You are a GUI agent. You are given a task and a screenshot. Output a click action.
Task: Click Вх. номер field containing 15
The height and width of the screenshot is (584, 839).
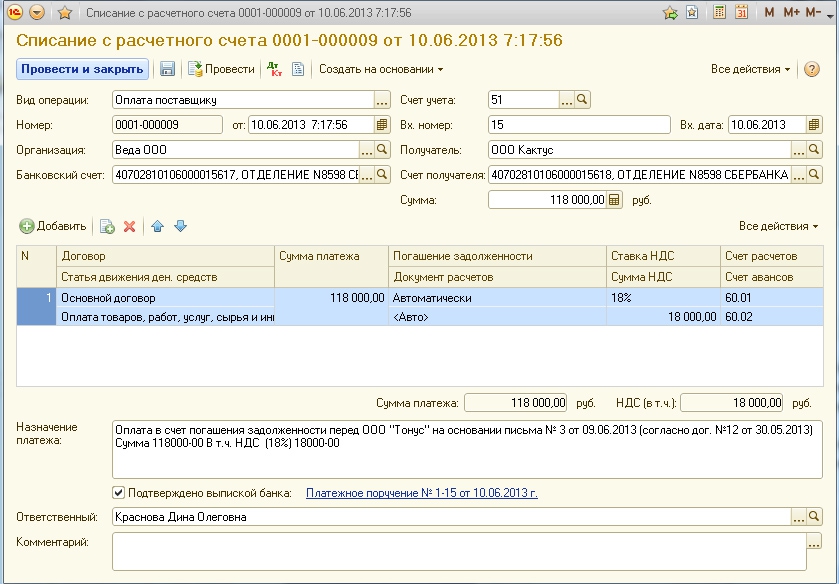(x=579, y=125)
